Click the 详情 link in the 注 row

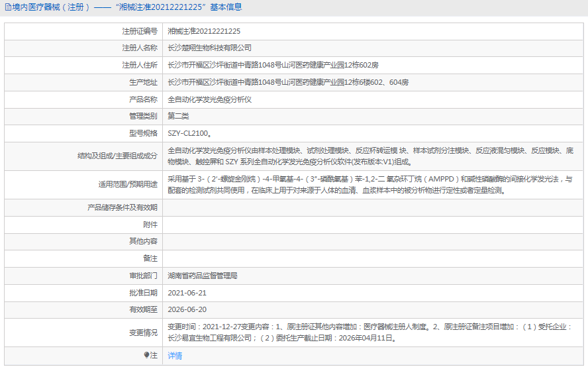175,356
